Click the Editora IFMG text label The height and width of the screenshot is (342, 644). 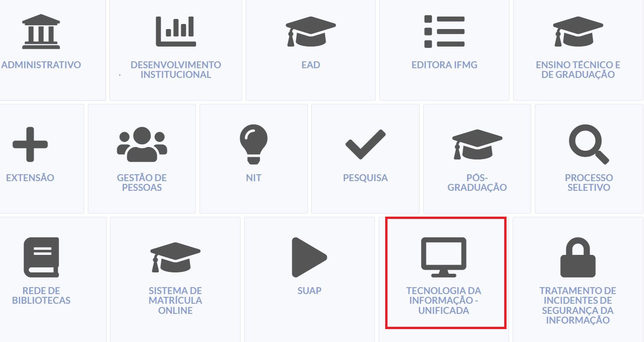click(444, 65)
